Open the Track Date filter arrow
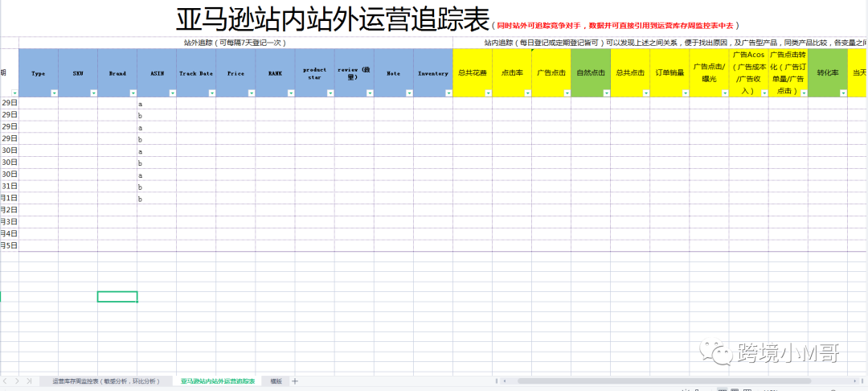The width and height of the screenshot is (868, 391). coord(212,93)
